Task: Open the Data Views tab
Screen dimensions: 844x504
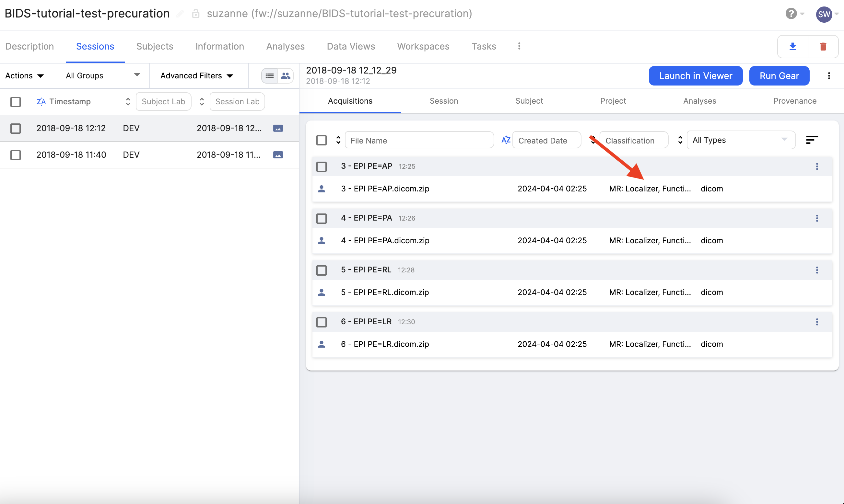Action: click(x=351, y=46)
